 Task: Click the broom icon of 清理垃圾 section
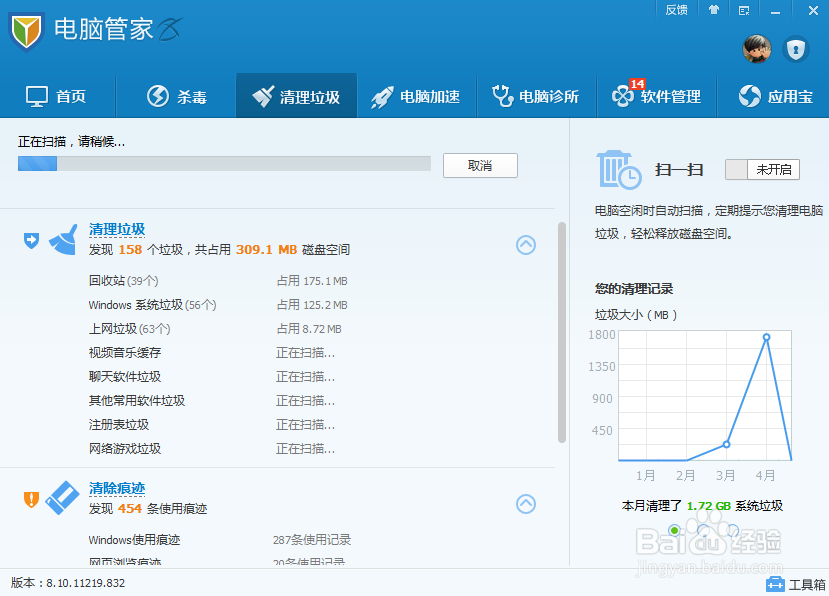(63, 240)
